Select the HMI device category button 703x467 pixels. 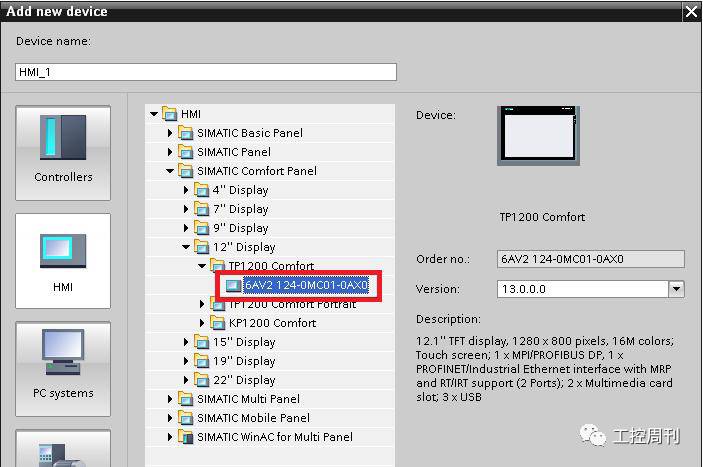click(63, 258)
